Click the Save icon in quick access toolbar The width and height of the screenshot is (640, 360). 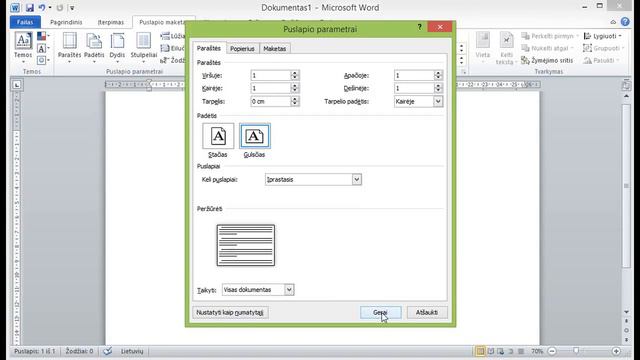point(29,8)
